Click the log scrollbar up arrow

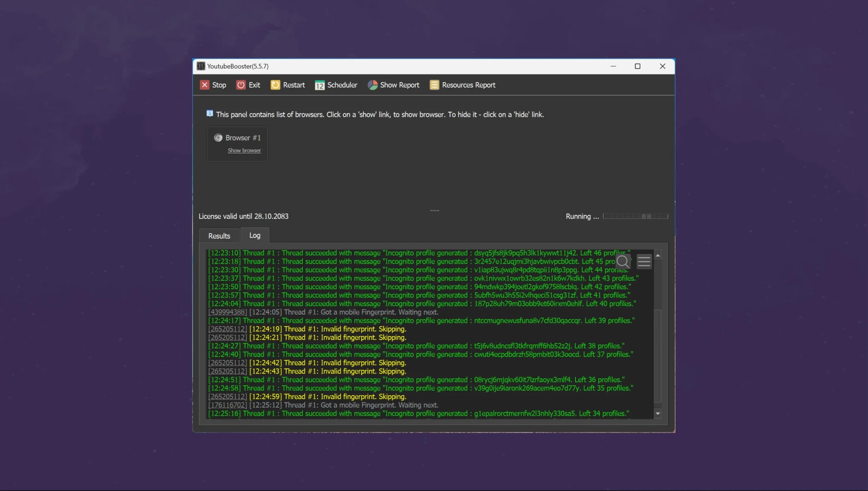point(658,255)
